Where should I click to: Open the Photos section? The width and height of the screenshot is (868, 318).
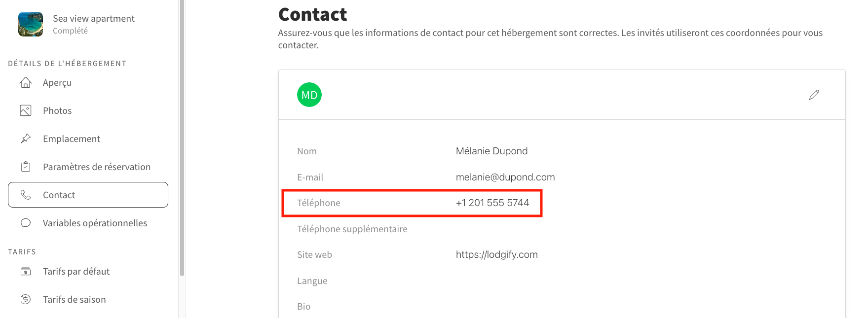tap(88, 110)
